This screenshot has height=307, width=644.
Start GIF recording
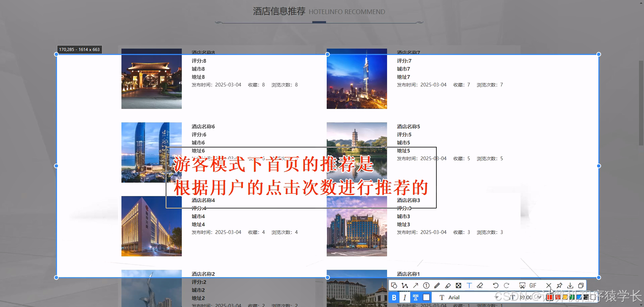[533, 286]
